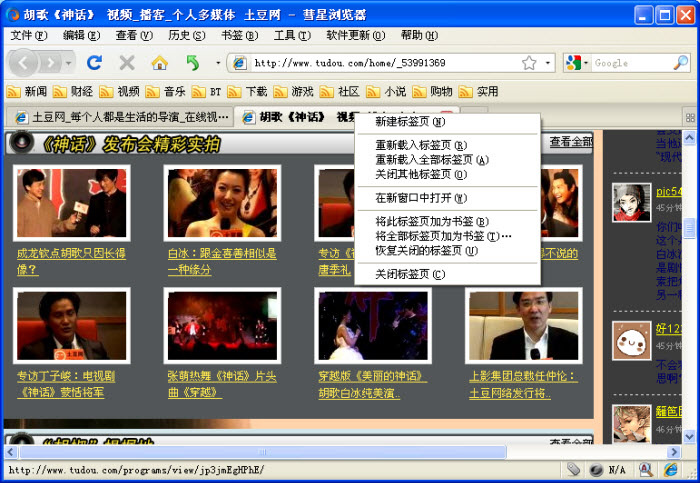Open the 游戏 bookmark folder

293,92
